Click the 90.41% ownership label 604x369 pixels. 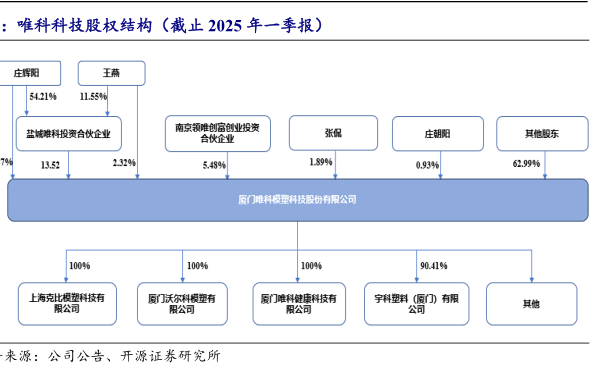click(x=434, y=266)
